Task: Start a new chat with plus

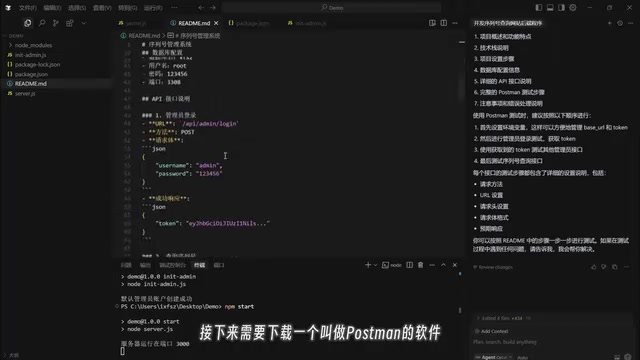Action: (x=609, y=23)
